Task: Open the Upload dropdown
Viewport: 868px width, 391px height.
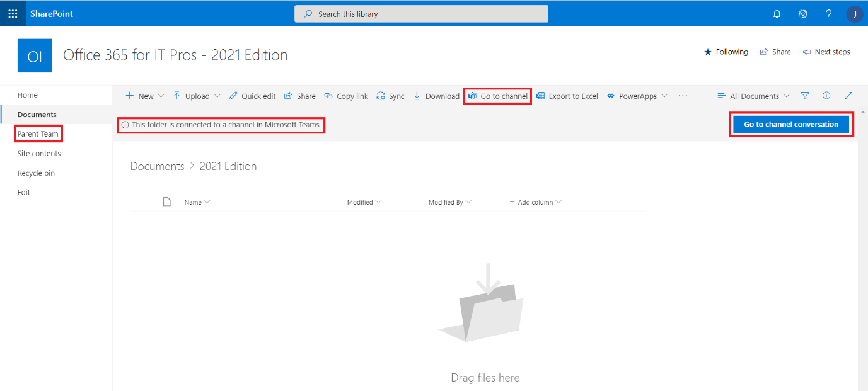Action: [x=197, y=96]
